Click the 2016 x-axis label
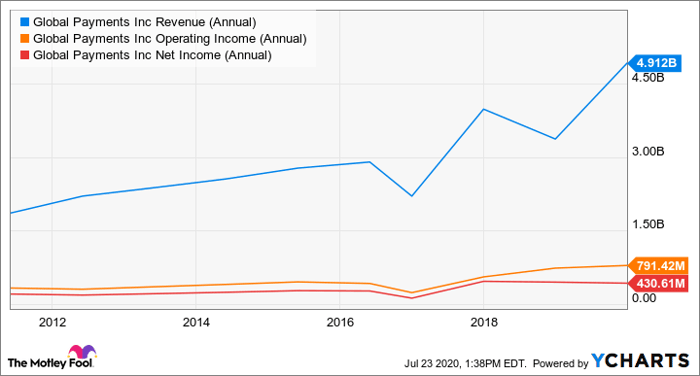700x376 pixels. click(x=340, y=322)
